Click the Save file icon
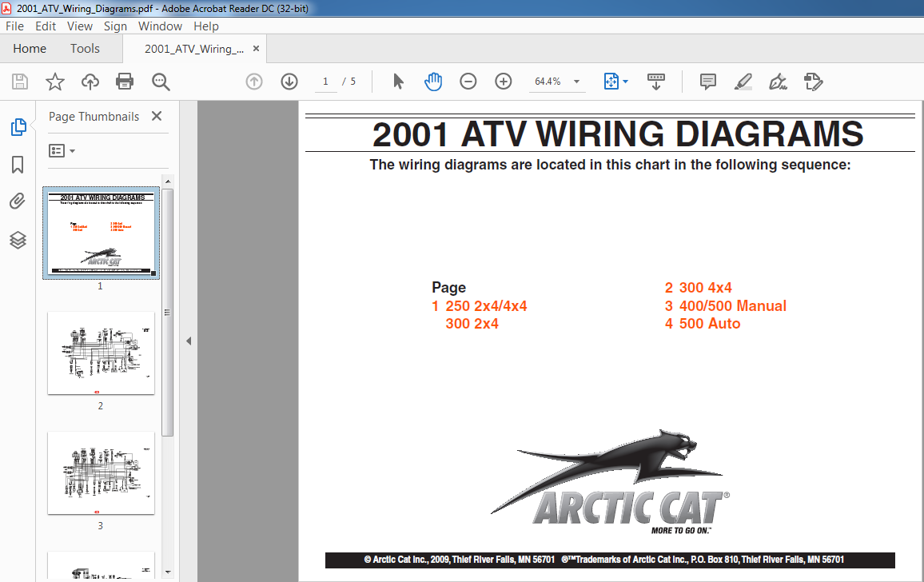This screenshot has height=582, width=924. (x=20, y=82)
